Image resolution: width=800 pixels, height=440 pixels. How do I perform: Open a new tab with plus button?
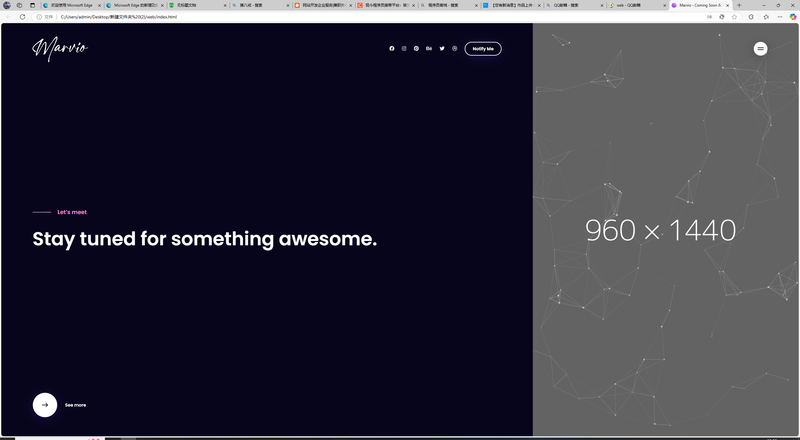click(x=739, y=5)
